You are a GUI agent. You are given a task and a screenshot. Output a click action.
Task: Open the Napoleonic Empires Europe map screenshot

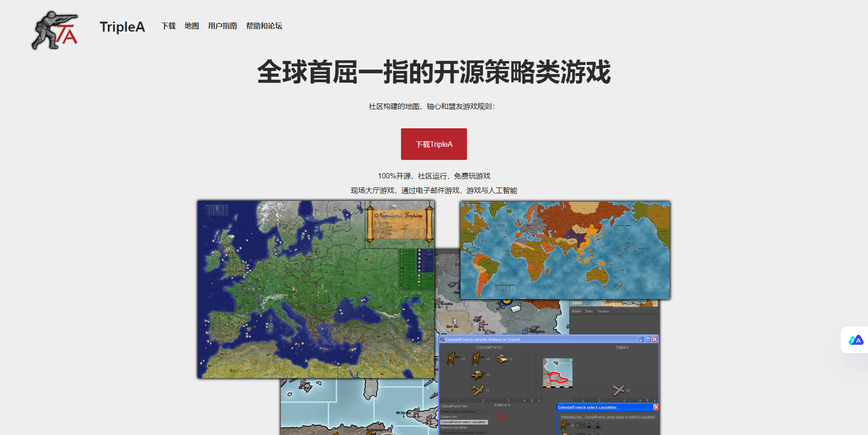tap(316, 289)
